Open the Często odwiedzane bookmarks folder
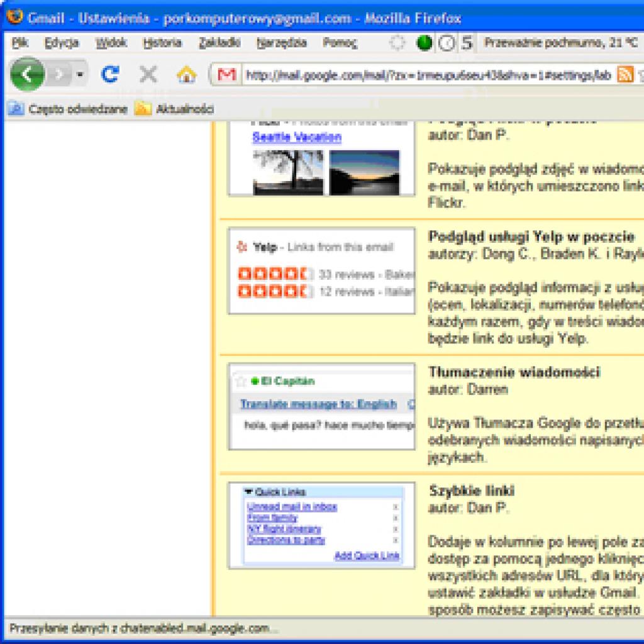This screenshot has height=644, width=644. coord(68,109)
